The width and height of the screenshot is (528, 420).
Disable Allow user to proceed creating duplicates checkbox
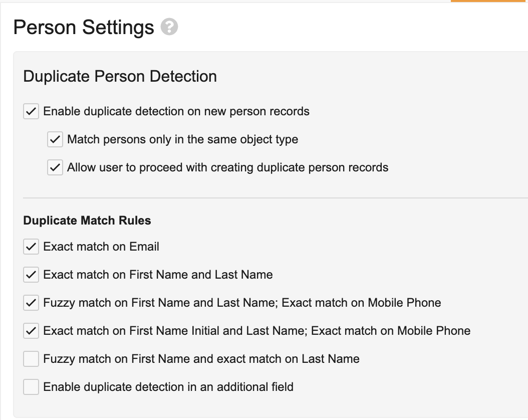55,167
